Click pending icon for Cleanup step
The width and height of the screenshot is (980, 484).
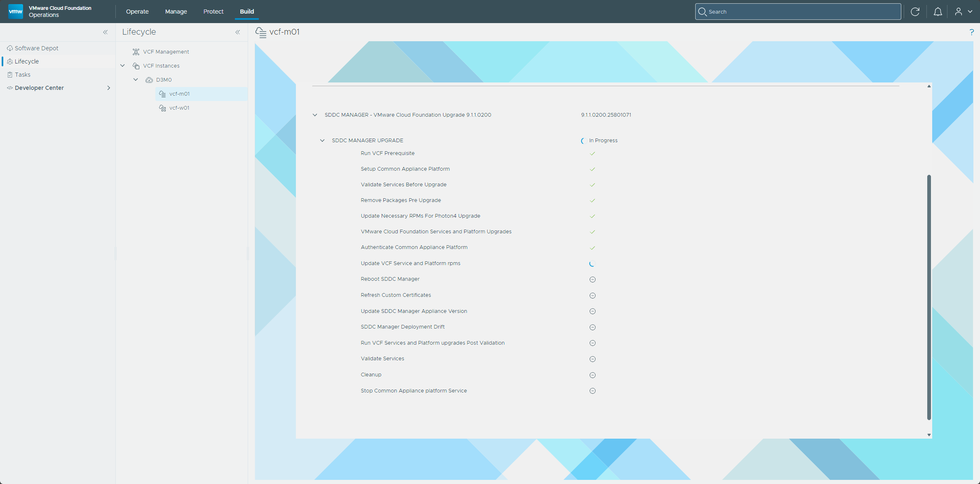pos(592,375)
